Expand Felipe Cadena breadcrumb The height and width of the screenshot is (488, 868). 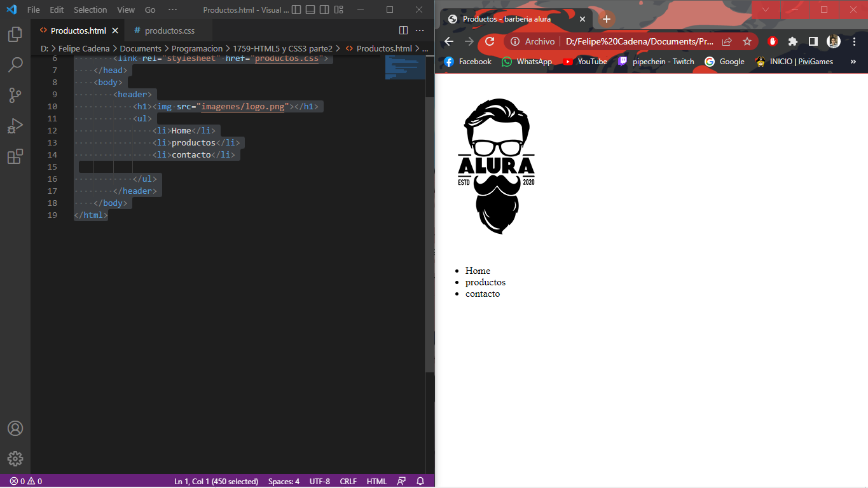click(84, 48)
